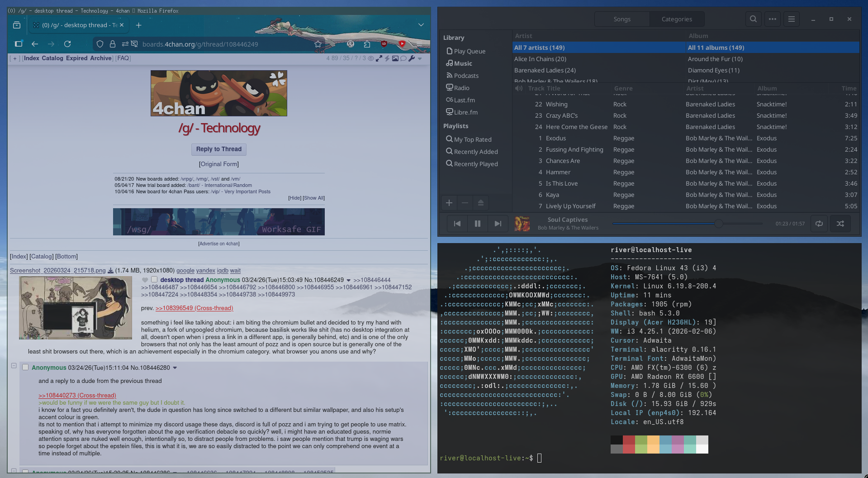Click heart icon on desktop thread post
This screenshot has width=868, height=478.
(145, 280)
